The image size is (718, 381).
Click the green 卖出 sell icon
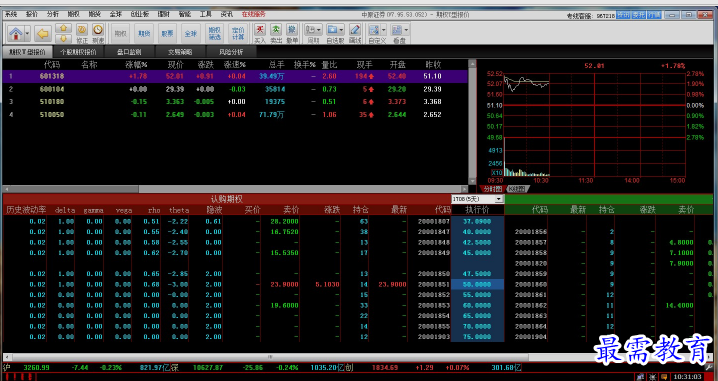pyautogui.click(x=276, y=30)
